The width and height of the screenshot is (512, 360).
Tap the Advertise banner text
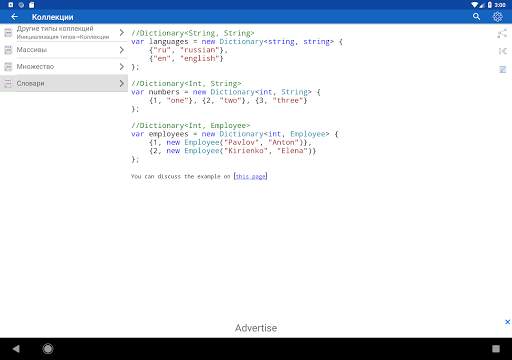click(x=256, y=328)
